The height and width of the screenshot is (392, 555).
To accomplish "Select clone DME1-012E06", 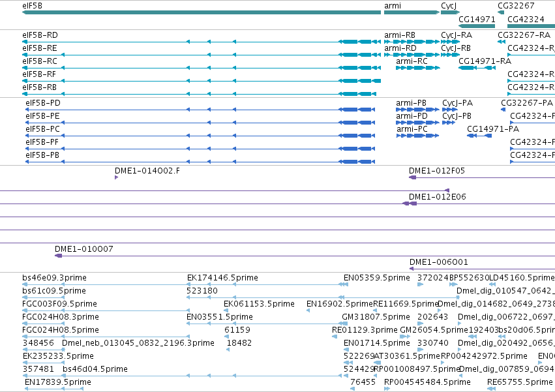I will click(x=438, y=197).
